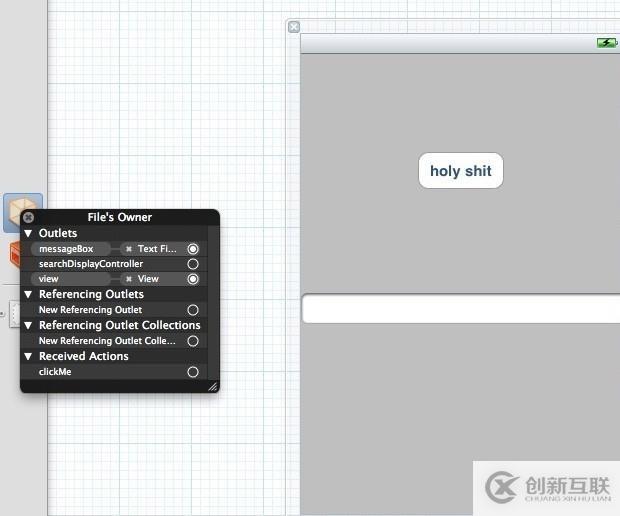Click the holy shit button
The width and height of the screenshot is (620, 516).
click(461, 171)
